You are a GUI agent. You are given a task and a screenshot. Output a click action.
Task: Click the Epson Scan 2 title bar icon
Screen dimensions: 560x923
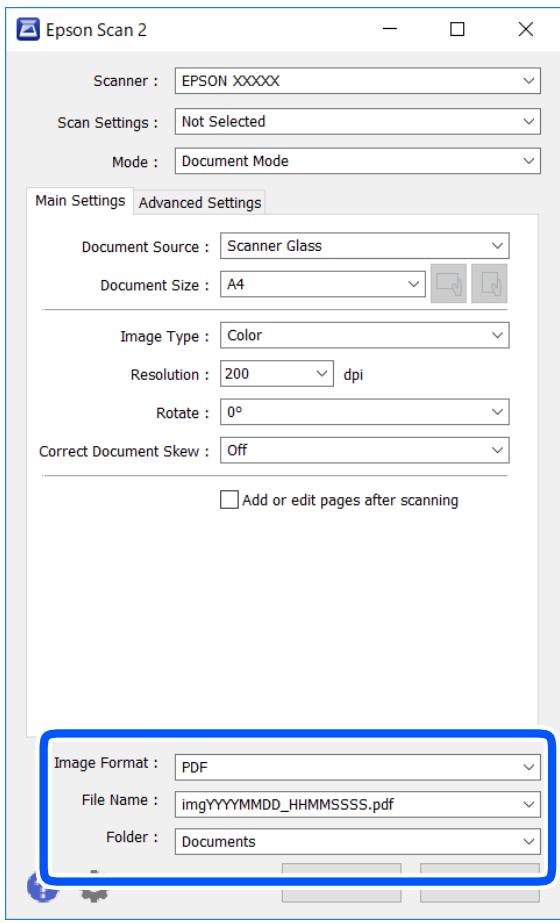28,29
